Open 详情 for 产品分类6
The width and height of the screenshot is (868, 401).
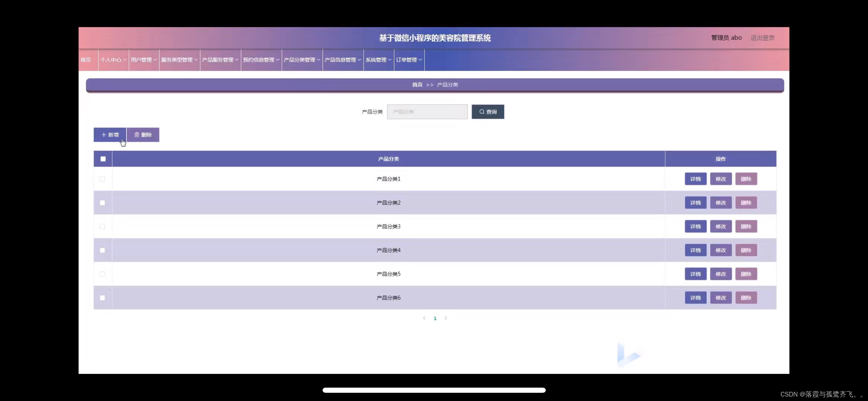point(696,297)
